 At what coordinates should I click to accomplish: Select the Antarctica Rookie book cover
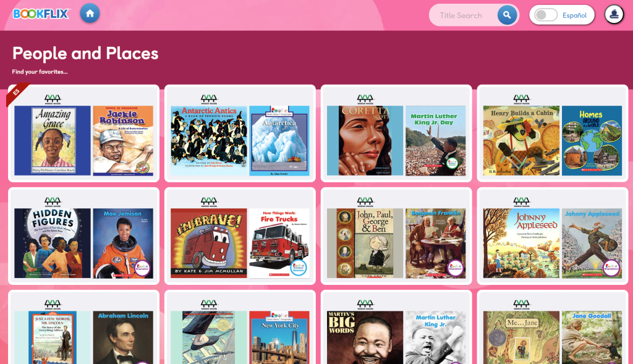pyautogui.click(x=279, y=140)
